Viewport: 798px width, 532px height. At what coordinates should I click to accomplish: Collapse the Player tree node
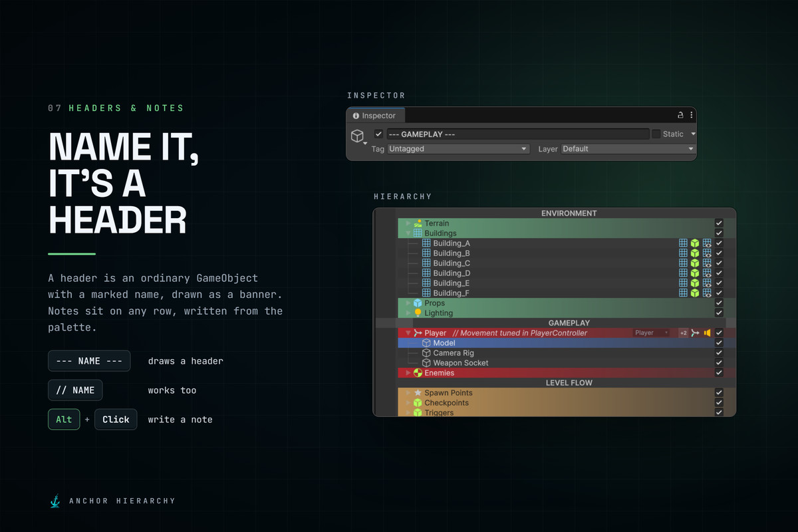408,333
